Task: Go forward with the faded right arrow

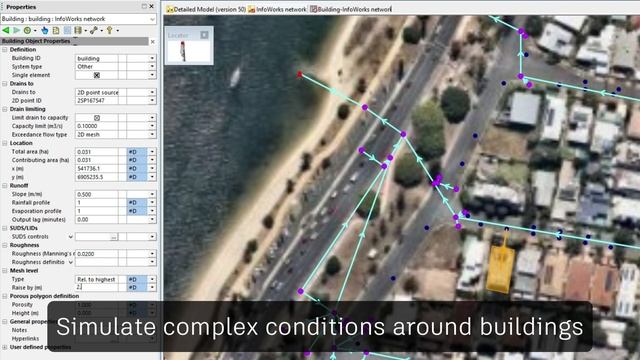Action: 16,31
